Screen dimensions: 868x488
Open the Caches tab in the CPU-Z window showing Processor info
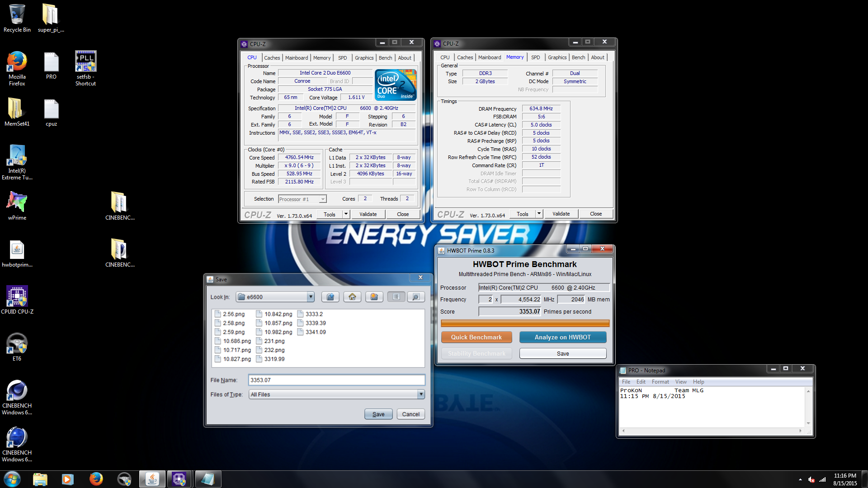272,58
